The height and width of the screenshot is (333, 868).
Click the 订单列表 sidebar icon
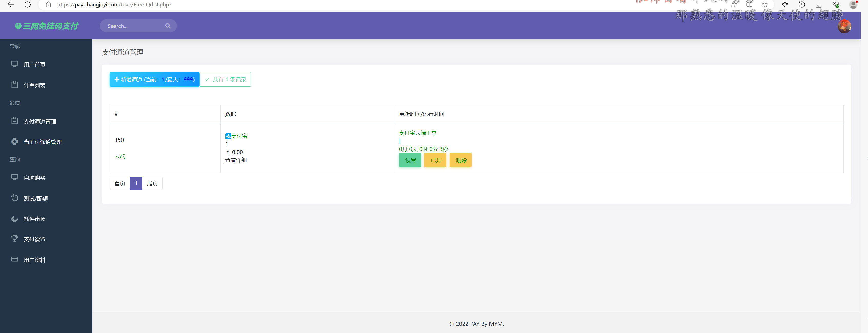(15, 85)
